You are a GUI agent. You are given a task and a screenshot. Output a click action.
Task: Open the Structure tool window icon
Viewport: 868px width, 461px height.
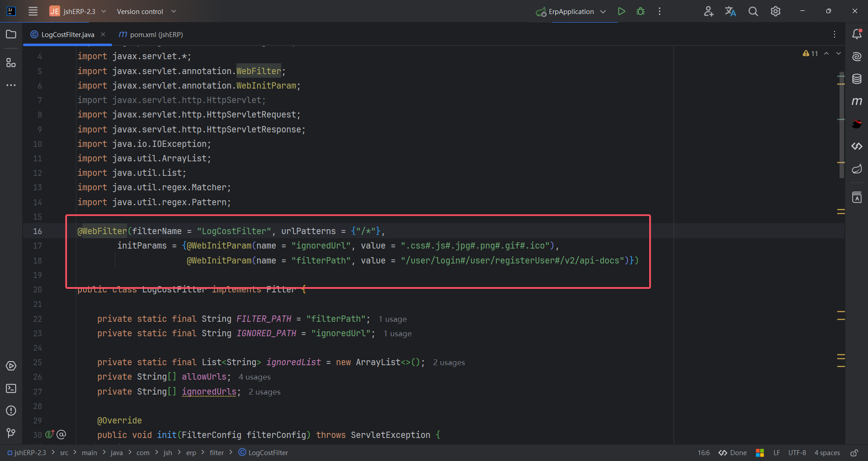(x=11, y=63)
